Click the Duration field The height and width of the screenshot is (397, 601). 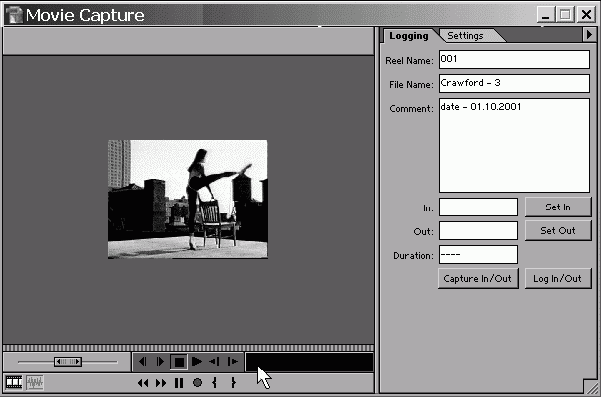point(478,254)
